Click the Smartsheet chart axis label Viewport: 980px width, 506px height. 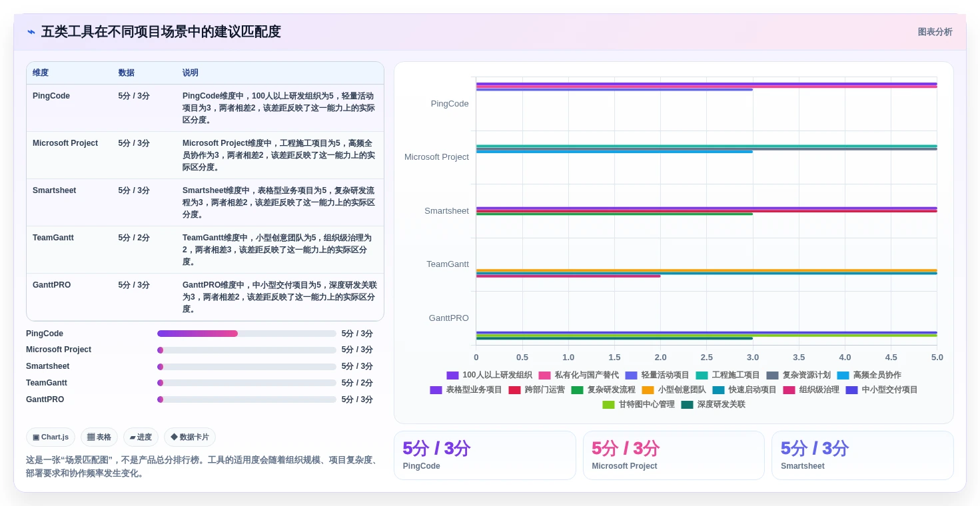tap(446, 211)
